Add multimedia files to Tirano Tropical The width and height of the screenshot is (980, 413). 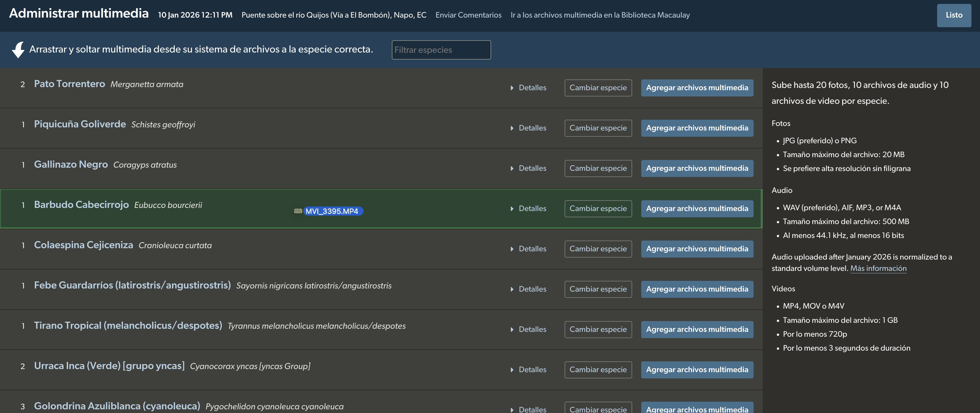click(697, 329)
